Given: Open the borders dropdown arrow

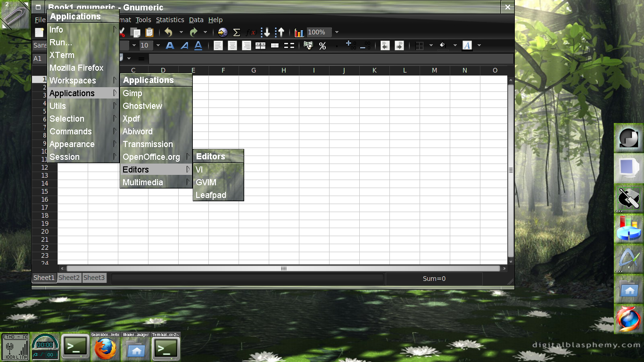Looking at the screenshot, I should [x=431, y=46].
